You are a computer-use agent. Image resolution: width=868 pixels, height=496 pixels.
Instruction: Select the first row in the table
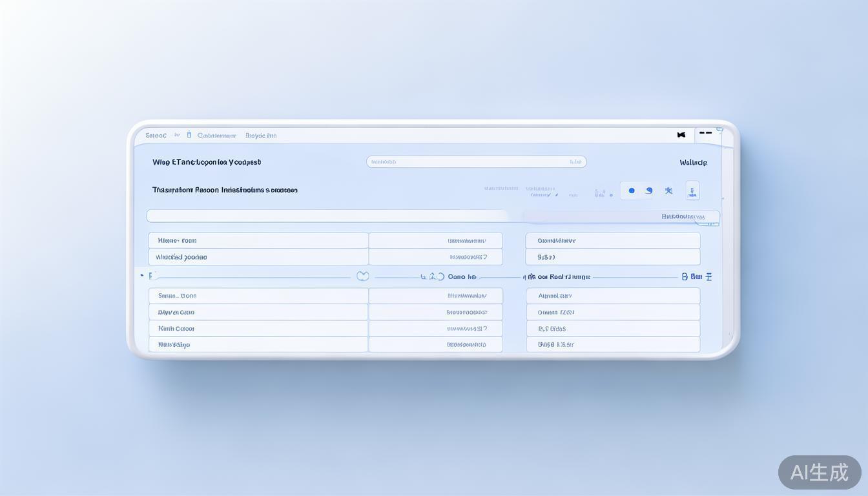(x=258, y=240)
